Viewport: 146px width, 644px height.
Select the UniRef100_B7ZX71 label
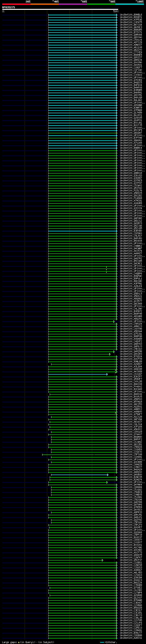click(x=131, y=32)
